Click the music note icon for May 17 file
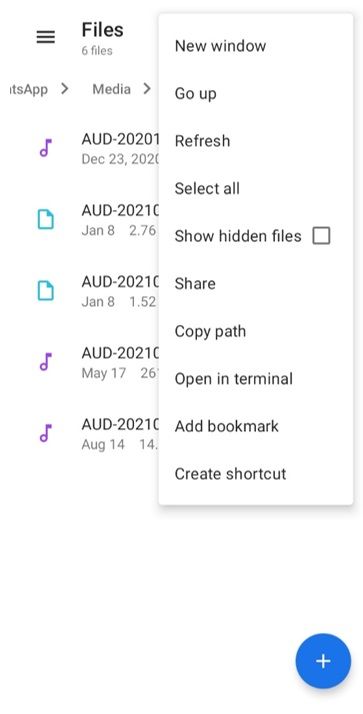 tap(46, 362)
